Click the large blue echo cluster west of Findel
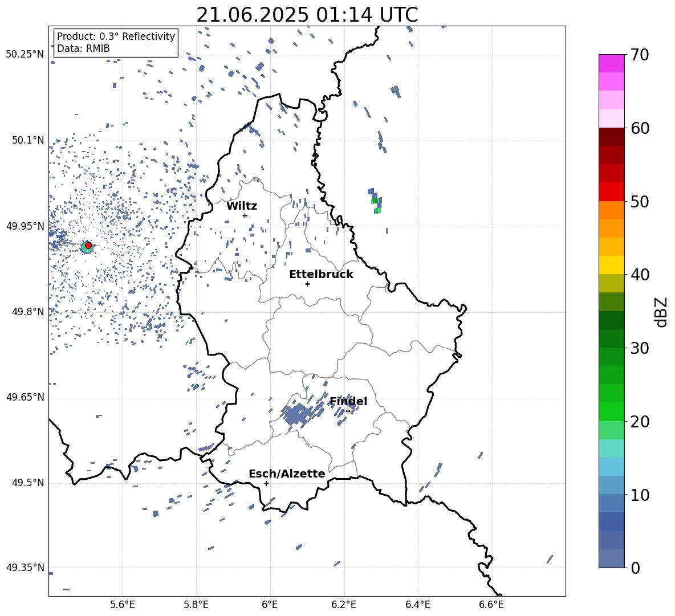The width and height of the screenshot is (675, 616). click(297, 414)
